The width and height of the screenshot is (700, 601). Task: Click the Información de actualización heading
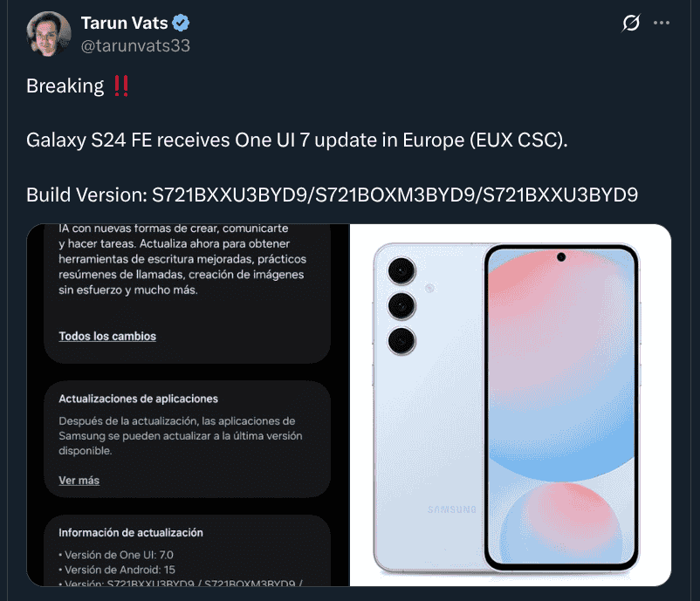pyautogui.click(x=131, y=532)
